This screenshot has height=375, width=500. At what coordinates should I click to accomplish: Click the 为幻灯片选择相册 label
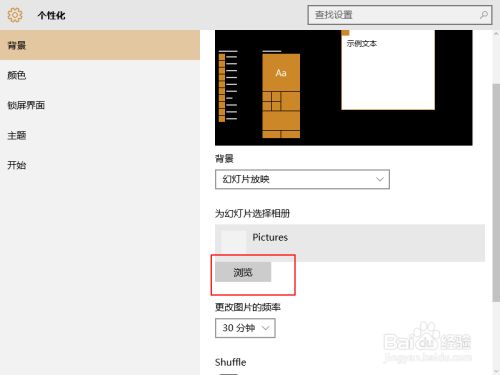click(x=252, y=213)
